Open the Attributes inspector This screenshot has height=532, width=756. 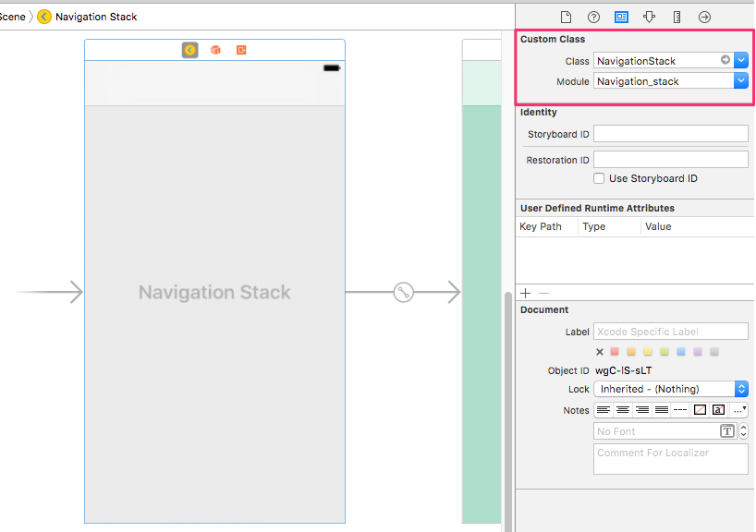[x=649, y=16]
